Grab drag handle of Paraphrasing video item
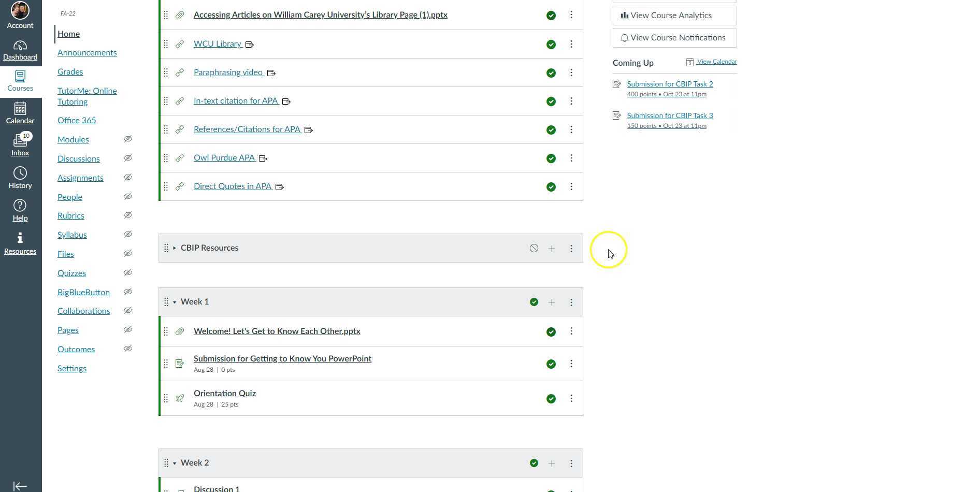 166,73
